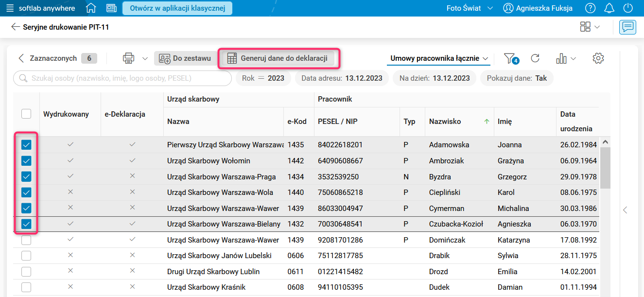Screen dimensions: 644x297
Task: Expand the printer options dropdown arrow
Action: 145,59
